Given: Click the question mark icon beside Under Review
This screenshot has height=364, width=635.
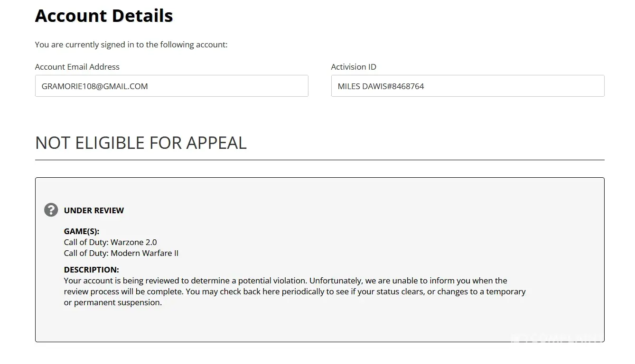Looking at the screenshot, I should 51,210.
